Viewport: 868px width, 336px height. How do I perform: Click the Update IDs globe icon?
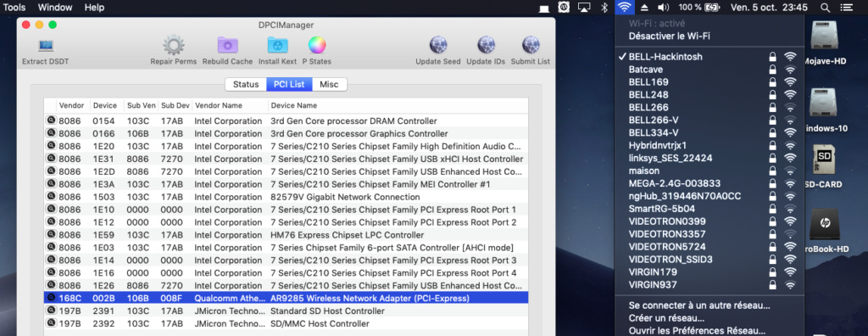[486, 45]
